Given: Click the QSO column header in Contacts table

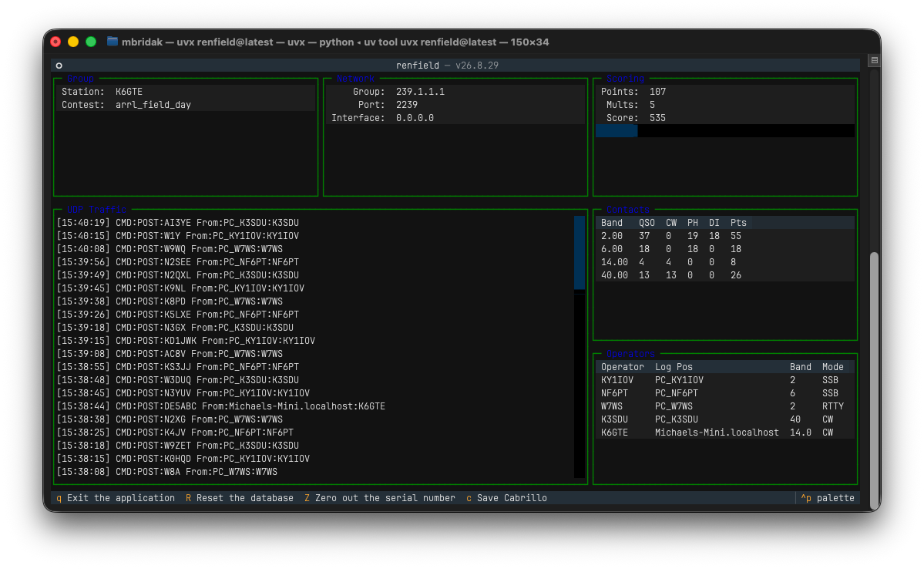Looking at the screenshot, I should [x=647, y=223].
